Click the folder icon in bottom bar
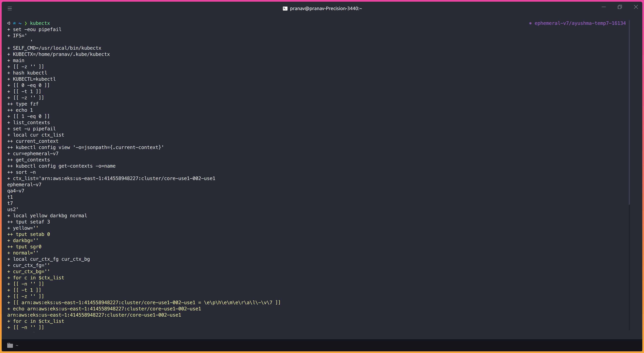 coord(10,345)
